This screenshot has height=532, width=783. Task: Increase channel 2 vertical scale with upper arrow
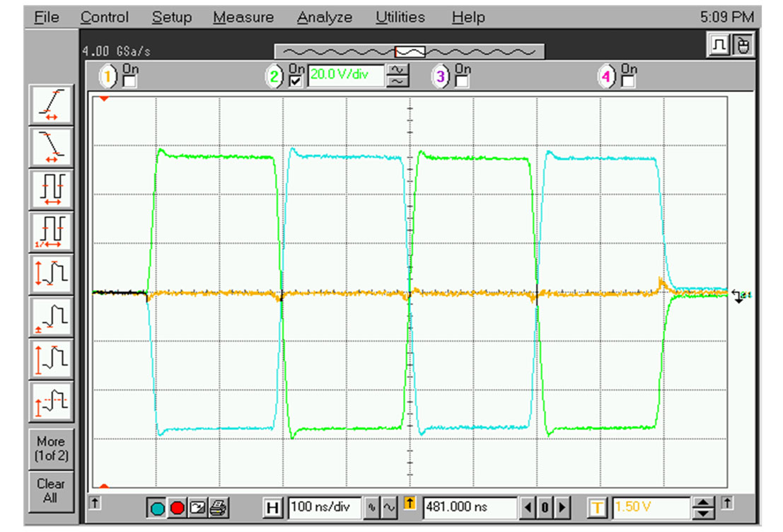tap(398, 69)
